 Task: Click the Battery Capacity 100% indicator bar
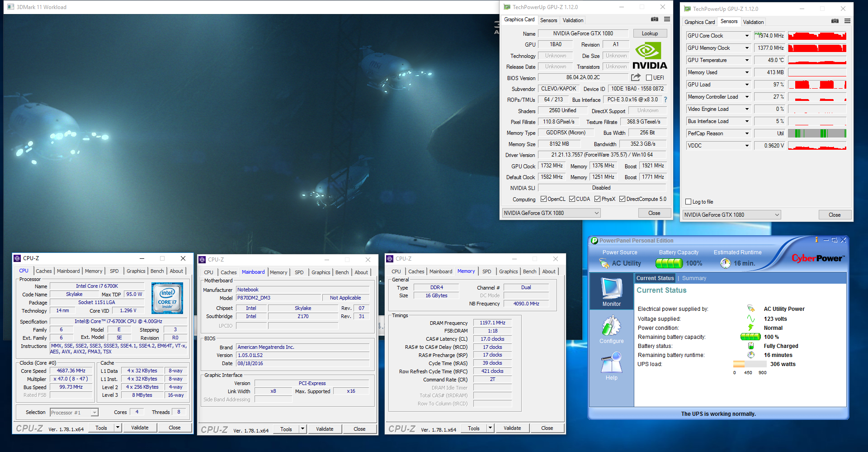tap(669, 263)
